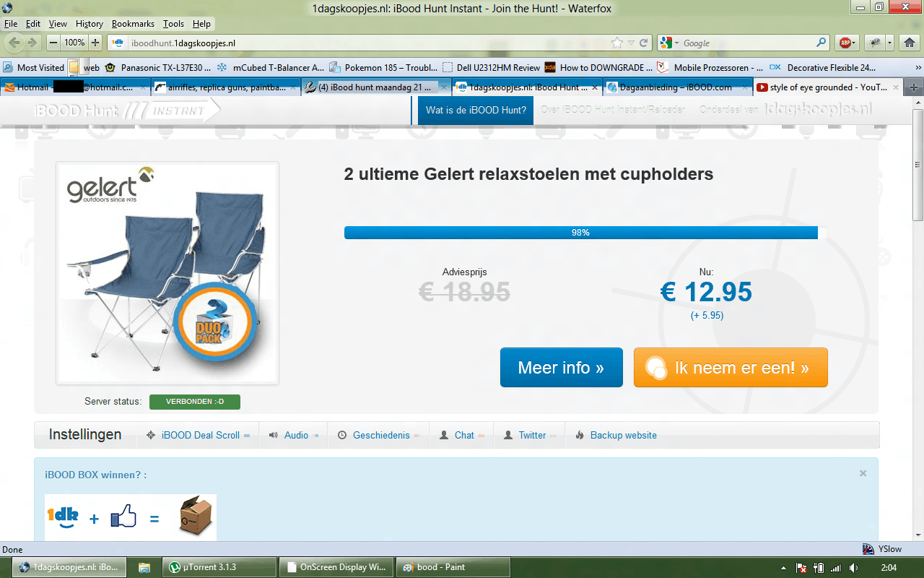924x578 pixels.
Task: Open Windows Explorer from the taskbar
Action: tap(144, 567)
